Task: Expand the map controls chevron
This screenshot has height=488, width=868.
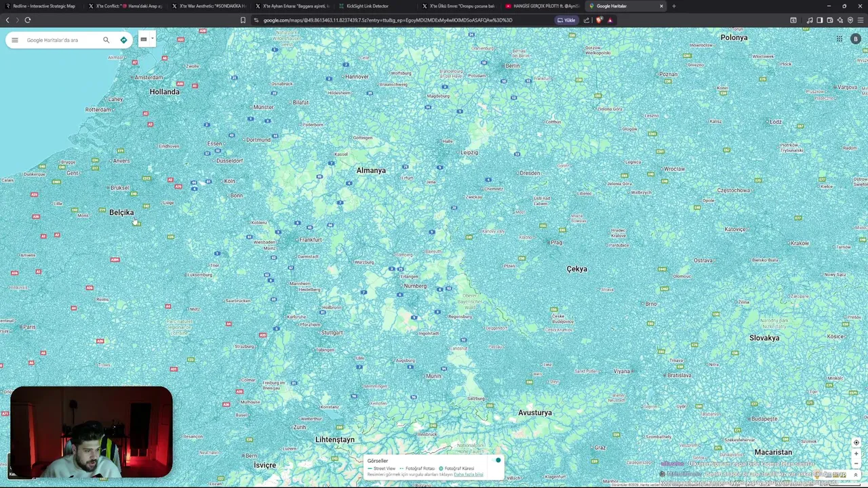Action: tap(856, 475)
